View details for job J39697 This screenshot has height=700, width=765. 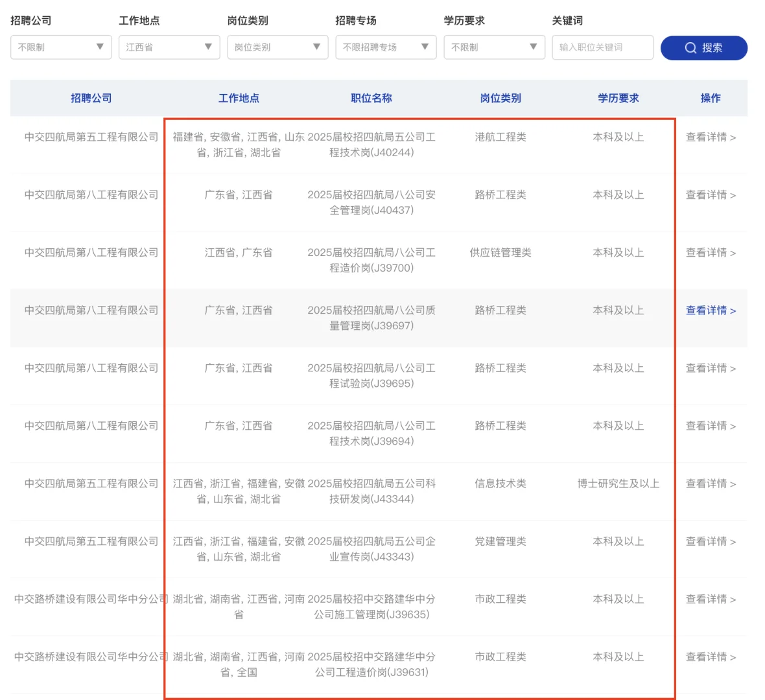click(711, 310)
